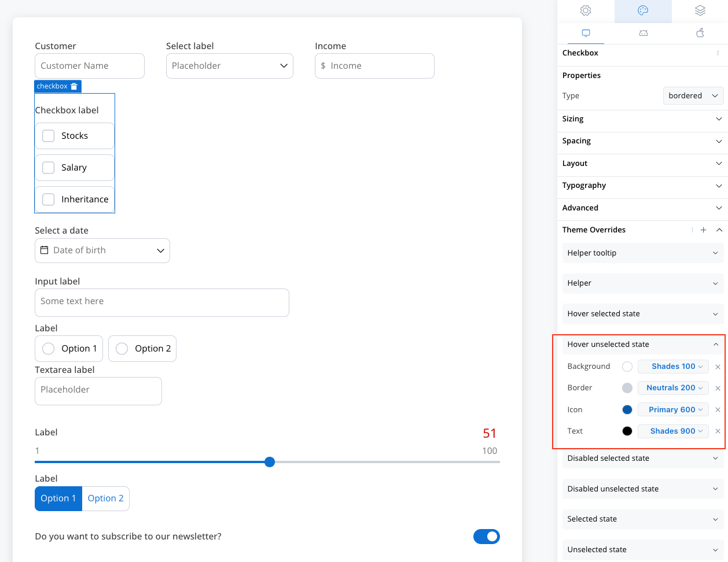Open Checkbox panel three-dot menu

(718, 53)
